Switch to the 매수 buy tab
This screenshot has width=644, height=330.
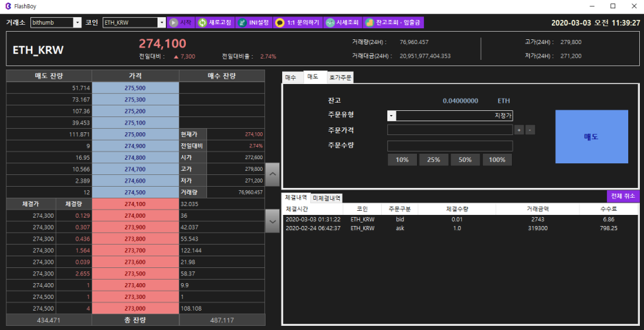click(x=291, y=78)
